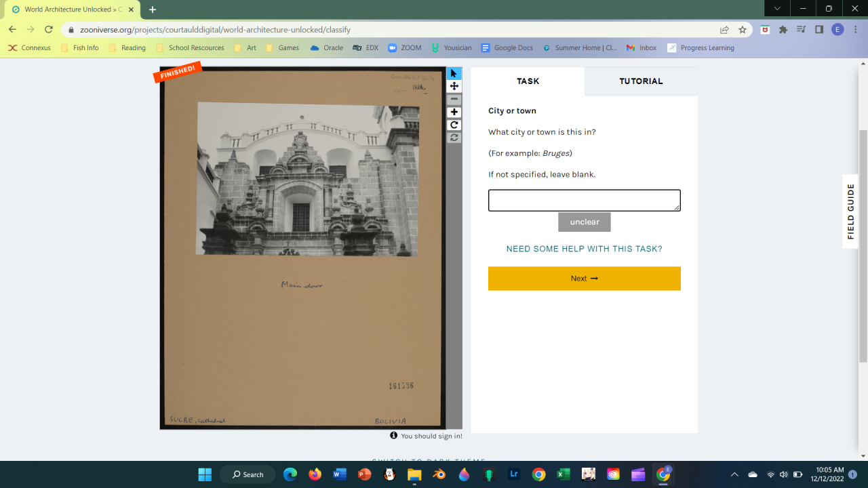Open the Progress Learning bookmark
The width and height of the screenshot is (868, 488).
pos(701,48)
